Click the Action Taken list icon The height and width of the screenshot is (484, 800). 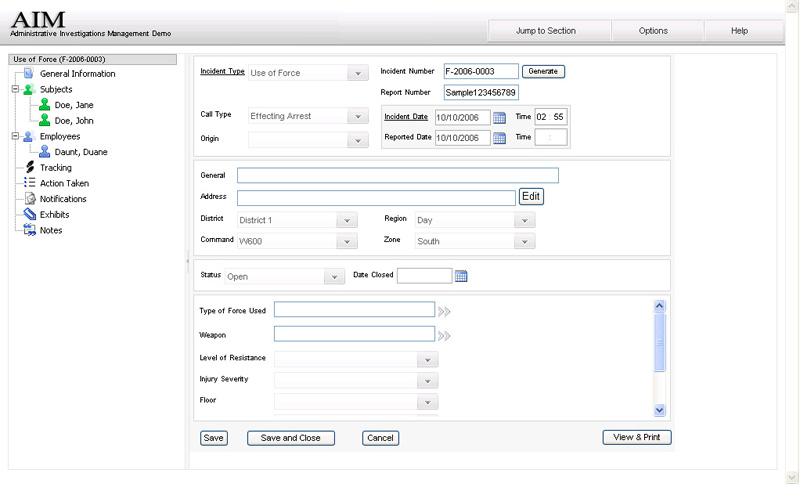click(30, 184)
